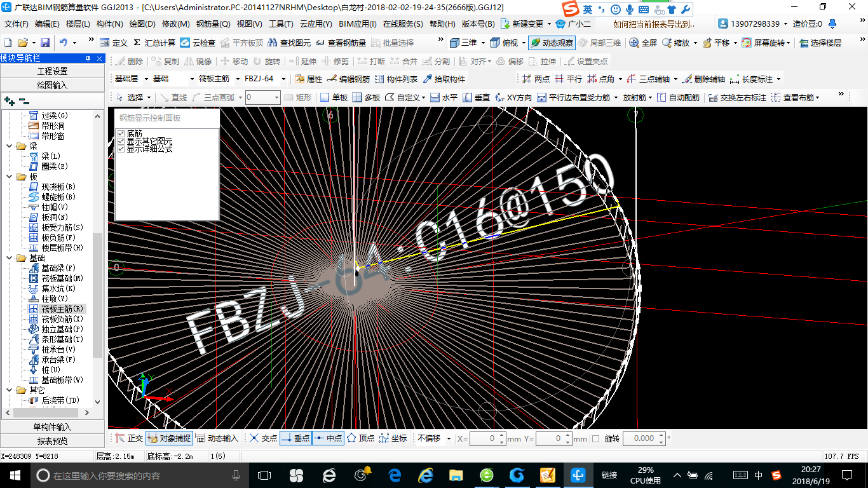
Task: Check the 旋转 rotation checkbox
Action: tap(595, 438)
